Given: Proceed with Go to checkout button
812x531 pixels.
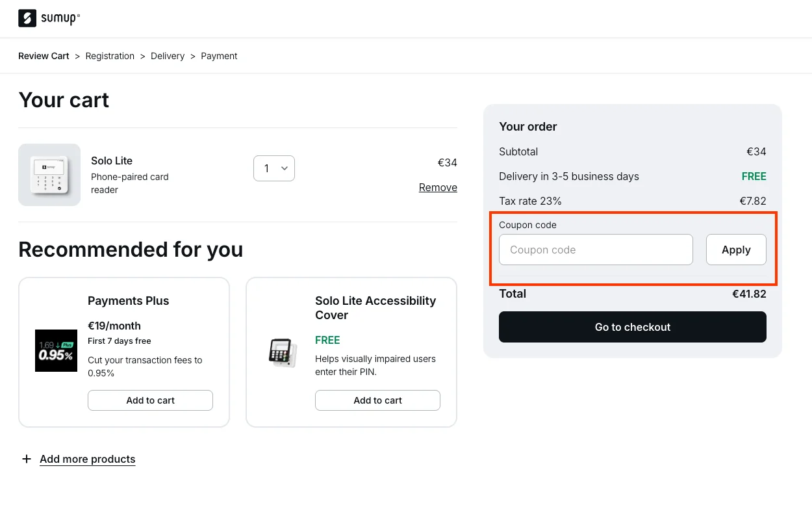Looking at the screenshot, I should pyautogui.click(x=632, y=327).
